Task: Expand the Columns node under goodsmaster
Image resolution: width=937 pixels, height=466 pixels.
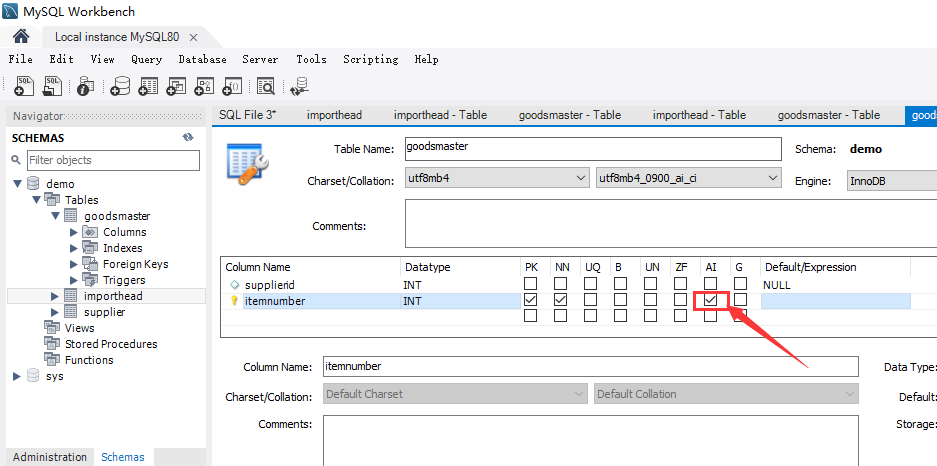Action: point(73,232)
